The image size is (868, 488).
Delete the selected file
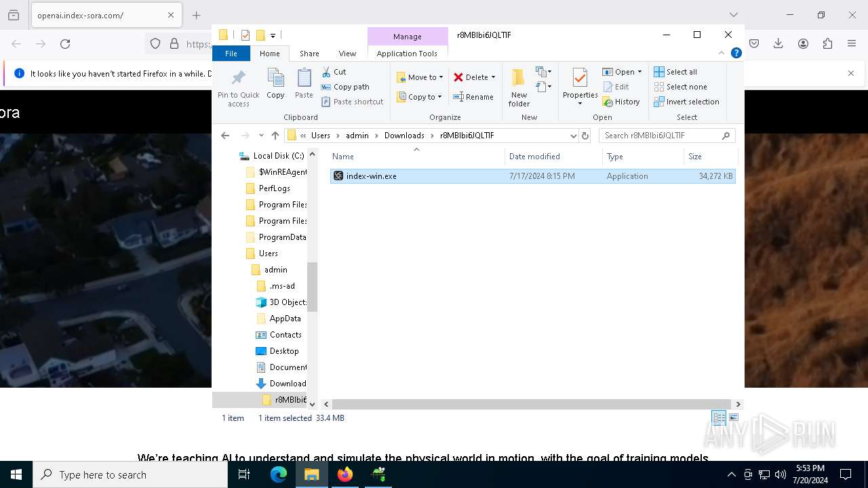pyautogui.click(x=471, y=77)
